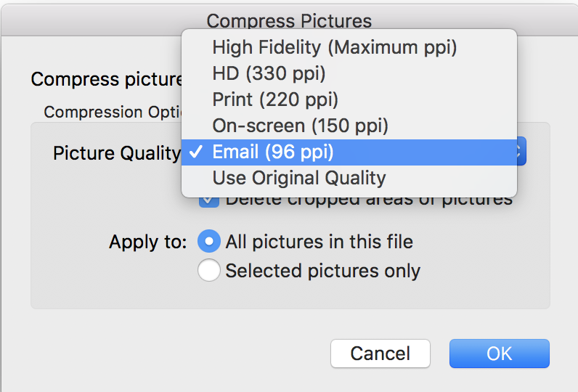Select On-screen (150 ppi) option
Screen dimensions: 578x392
(300, 126)
